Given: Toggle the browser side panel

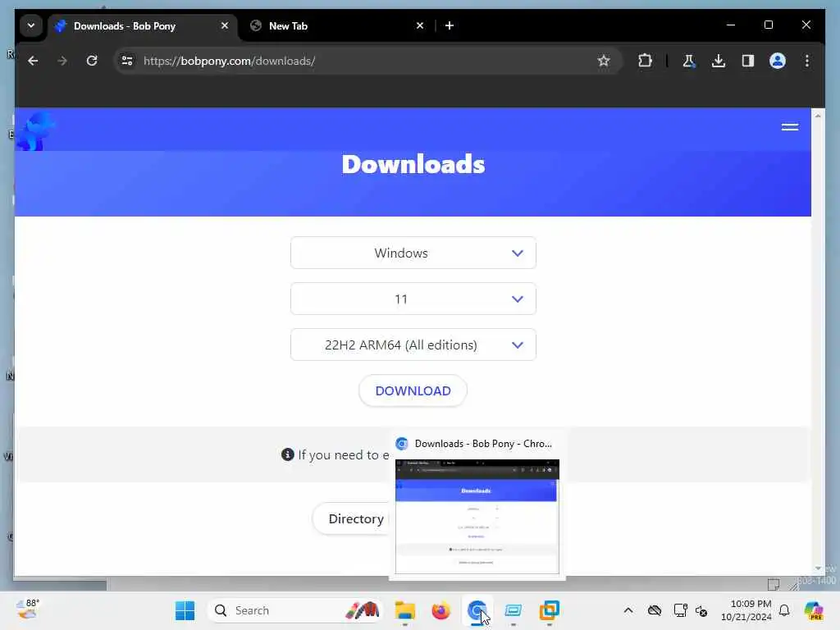Looking at the screenshot, I should pos(748,61).
